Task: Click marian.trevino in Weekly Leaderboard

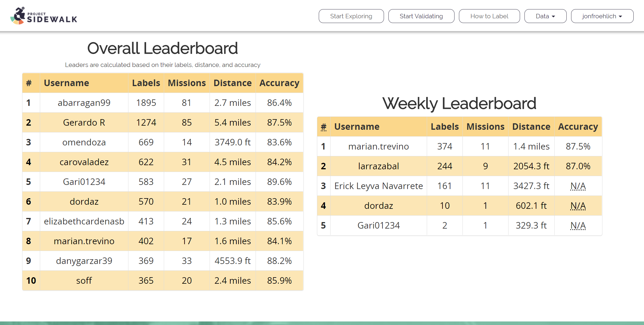Action: (379, 147)
